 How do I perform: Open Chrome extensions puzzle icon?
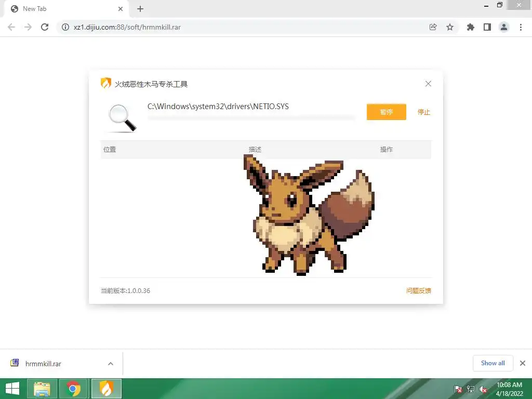click(471, 27)
